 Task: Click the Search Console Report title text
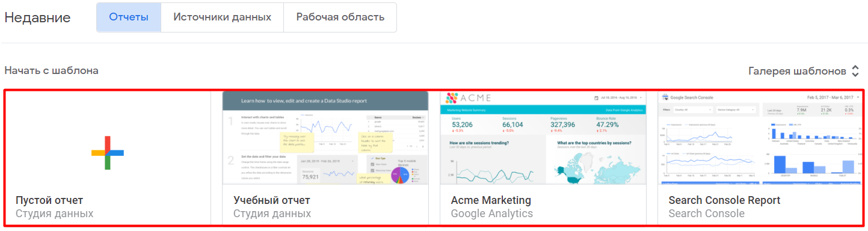pyautogui.click(x=724, y=200)
